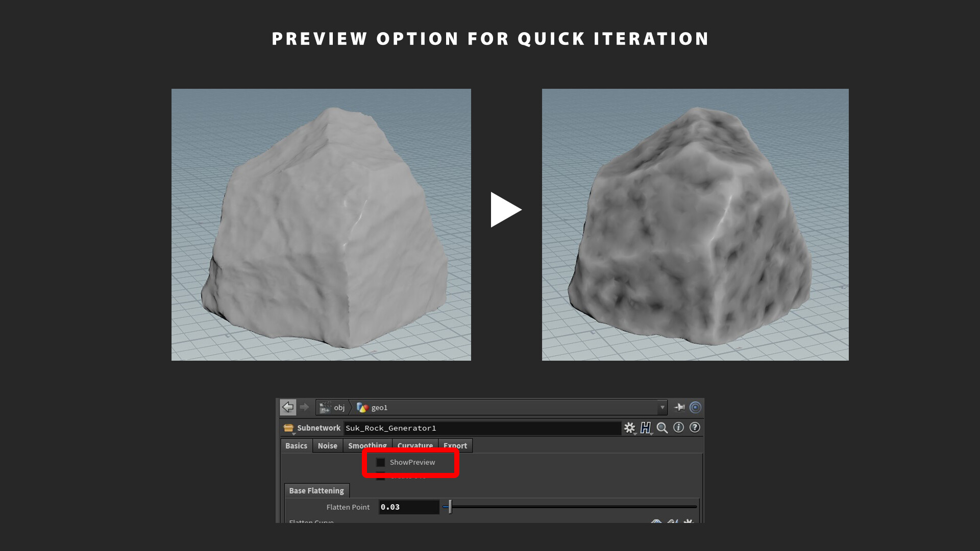
Task: Click the white play arrow between images
Action: (505, 210)
